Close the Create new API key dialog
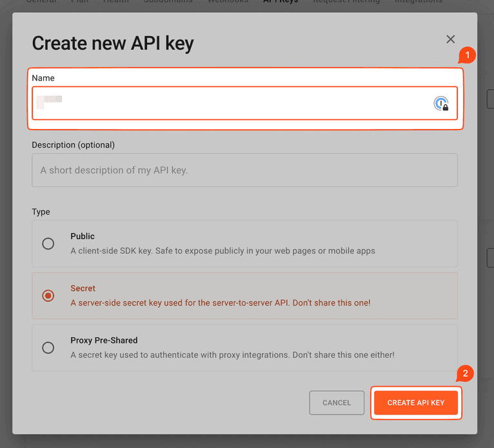This screenshot has width=494, height=448. click(451, 39)
